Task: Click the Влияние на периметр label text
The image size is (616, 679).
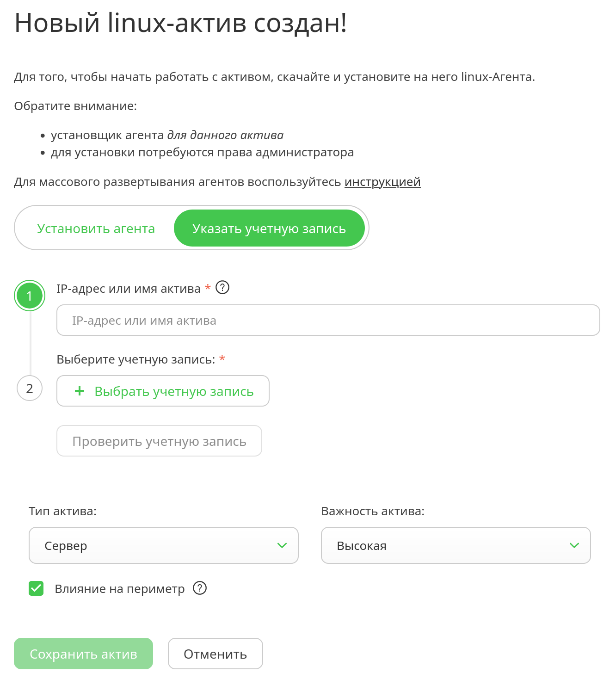Action: 119,589
